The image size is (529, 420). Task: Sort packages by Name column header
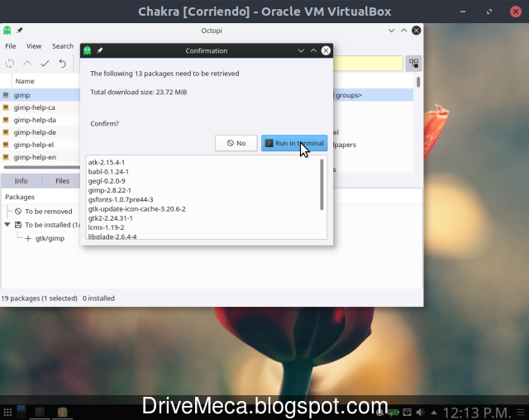[25, 81]
